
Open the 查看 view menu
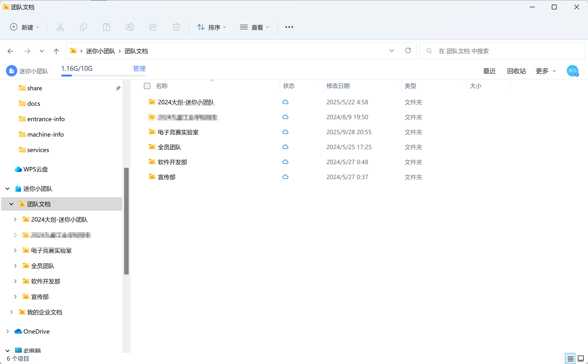(254, 27)
